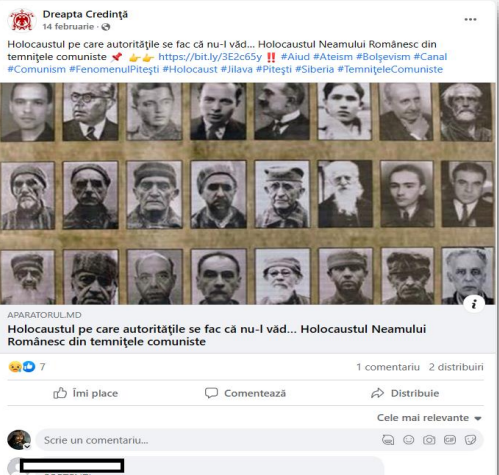499x475 pixels.
Task: Click the #FenomenulPitești hashtag
Action: click(x=114, y=69)
